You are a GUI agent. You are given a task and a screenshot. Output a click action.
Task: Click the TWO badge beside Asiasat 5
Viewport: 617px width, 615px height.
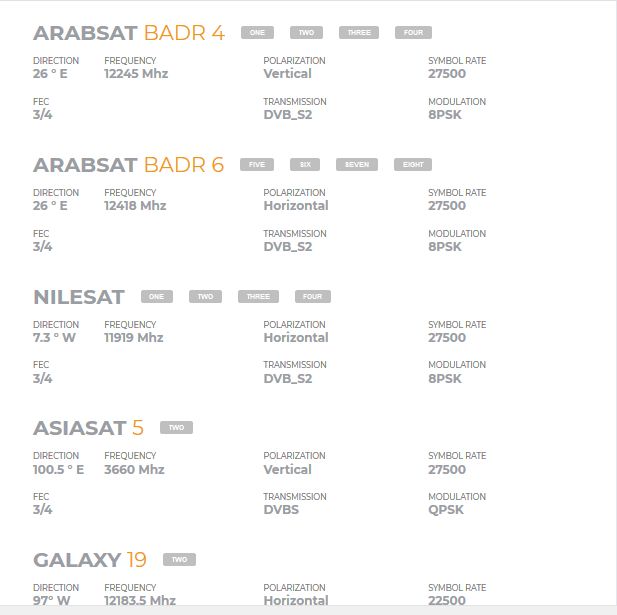[176, 428]
